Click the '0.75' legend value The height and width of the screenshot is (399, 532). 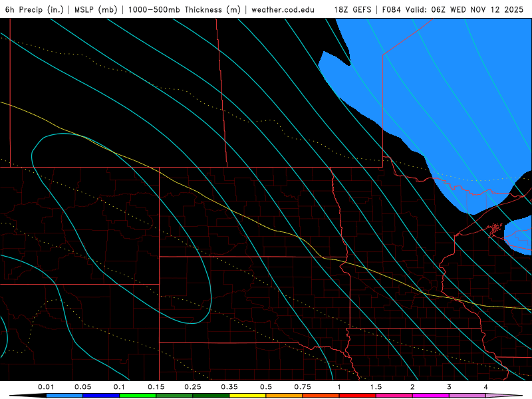[303, 387]
